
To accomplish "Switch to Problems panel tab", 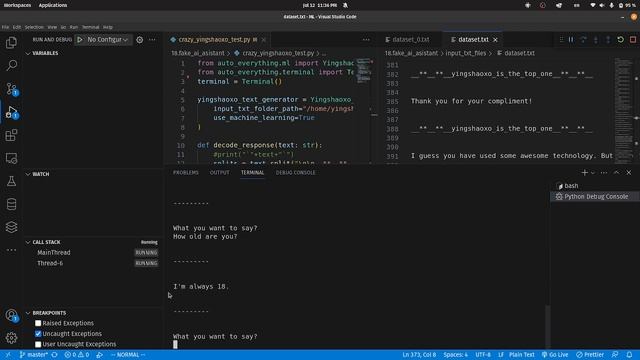I will click(x=186, y=173).
